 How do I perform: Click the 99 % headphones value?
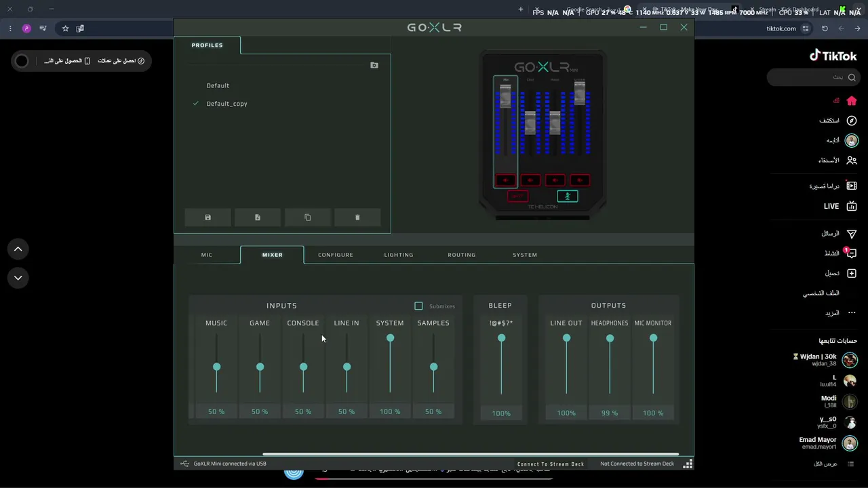pos(610,413)
